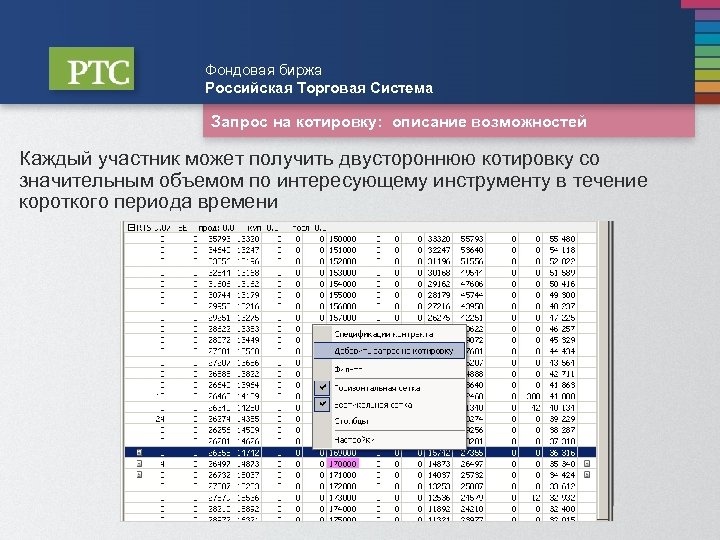This screenshot has width=720, height=540.
Task: Click the value 28179 in the 155000 row
Action: pyautogui.click(x=439, y=295)
